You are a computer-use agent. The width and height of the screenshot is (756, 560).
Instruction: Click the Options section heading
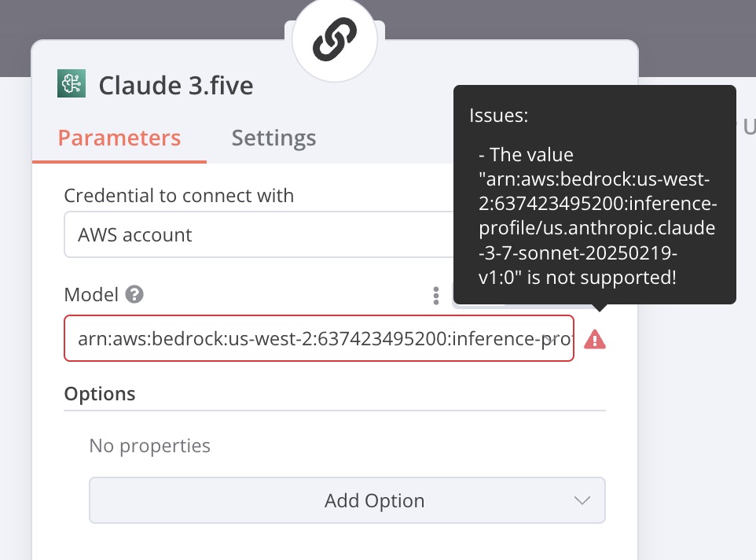[100, 393]
